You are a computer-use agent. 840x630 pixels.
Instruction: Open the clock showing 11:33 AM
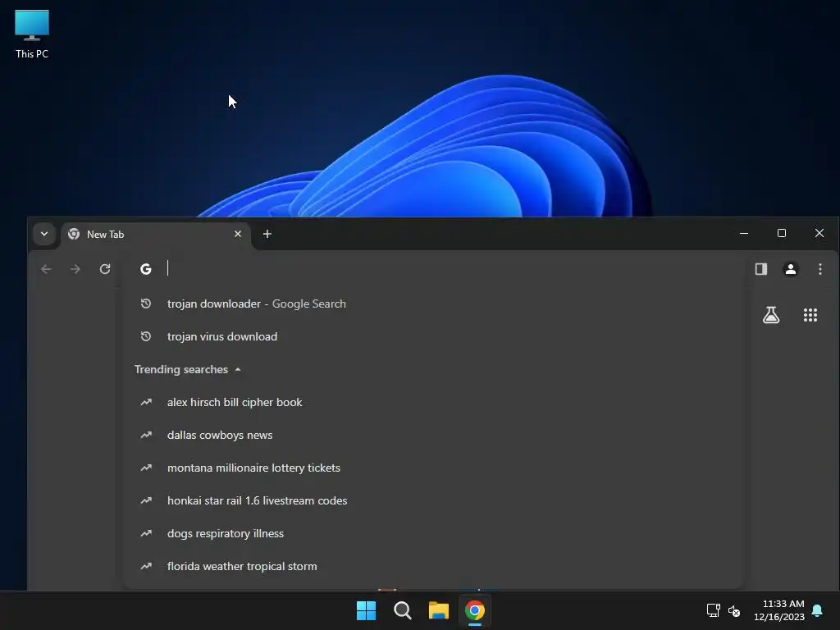[779, 610]
